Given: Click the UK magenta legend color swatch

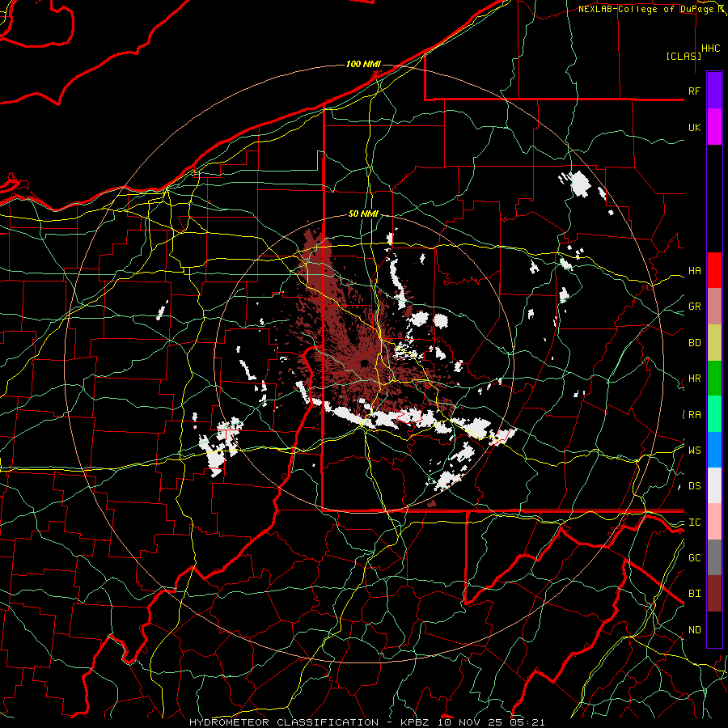Looking at the screenshot, I should coord(714,127).
